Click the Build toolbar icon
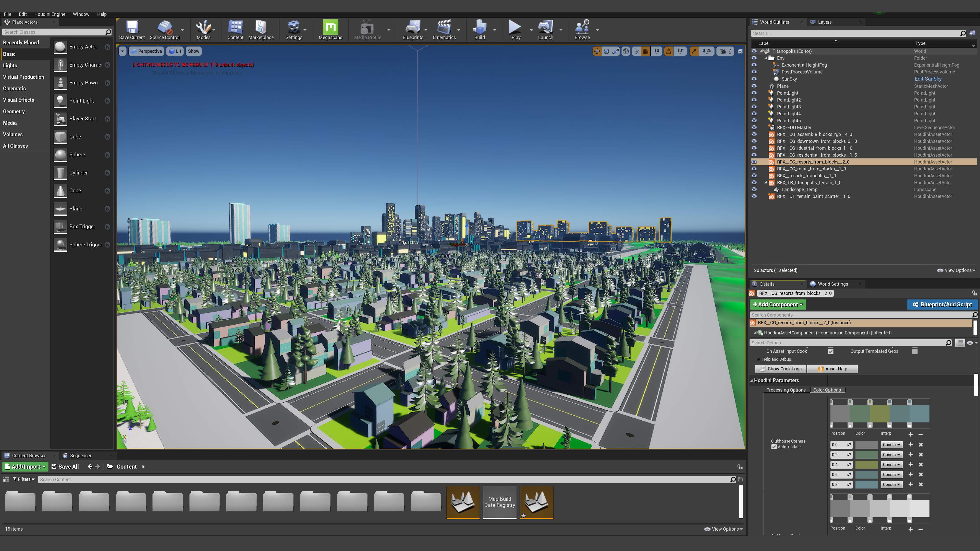Viewport: 980px width, 551px height. coord(479,30)
